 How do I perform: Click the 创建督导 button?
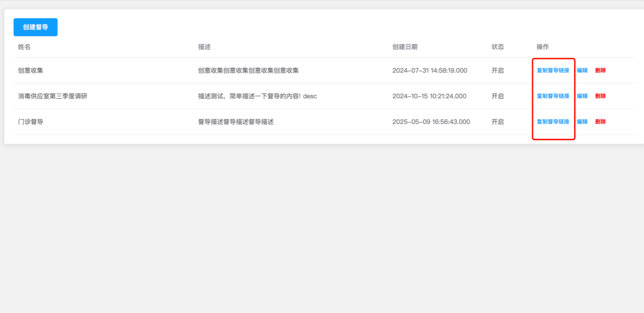pyautogui.click(x=35, y=27)
